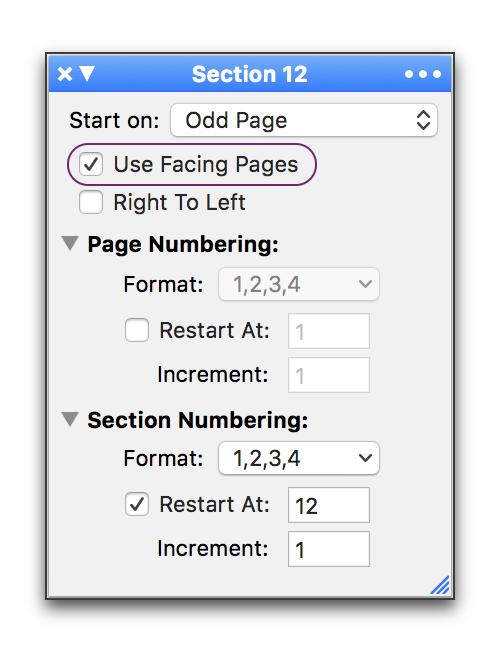Click the Page Numbering Increment field
Image resolution: width=501 pixels, height=652 pixels.
(329, 375)
